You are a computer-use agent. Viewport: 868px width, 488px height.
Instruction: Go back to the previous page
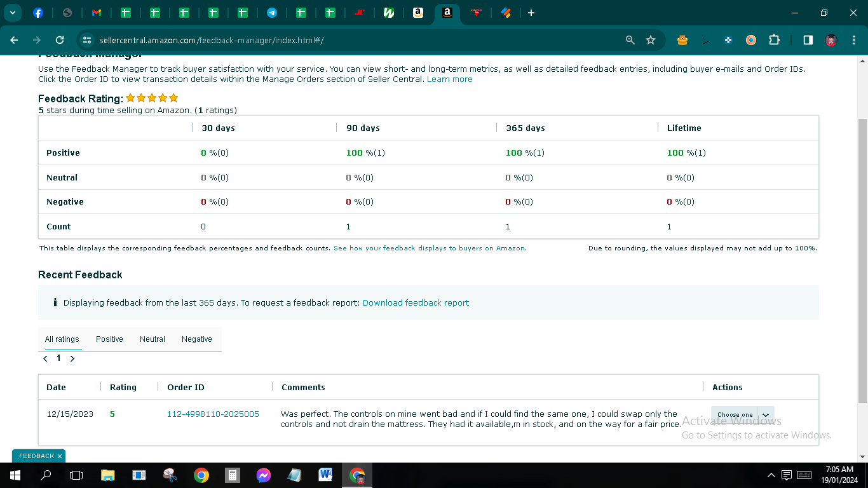14,40
